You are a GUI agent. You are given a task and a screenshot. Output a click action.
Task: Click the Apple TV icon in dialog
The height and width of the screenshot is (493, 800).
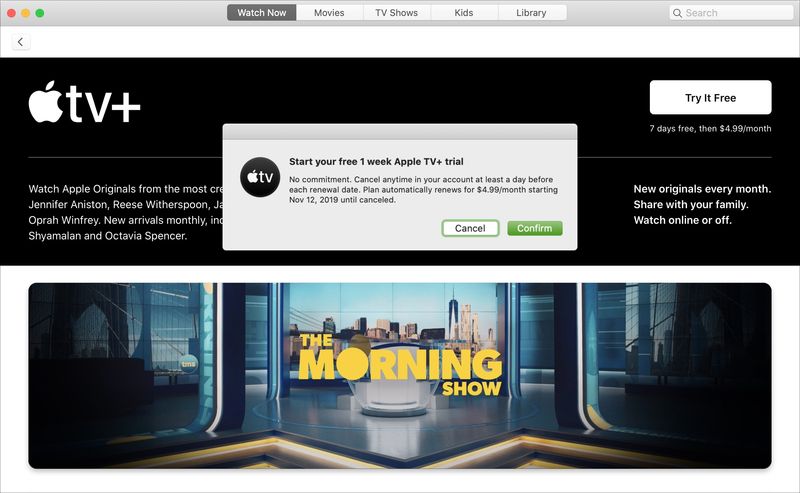[x=260, y=177]
